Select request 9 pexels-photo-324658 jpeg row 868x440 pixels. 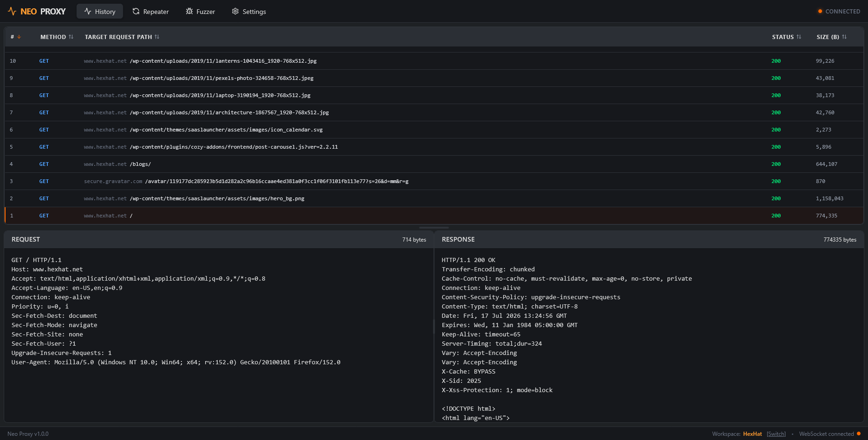coord(434,78)
